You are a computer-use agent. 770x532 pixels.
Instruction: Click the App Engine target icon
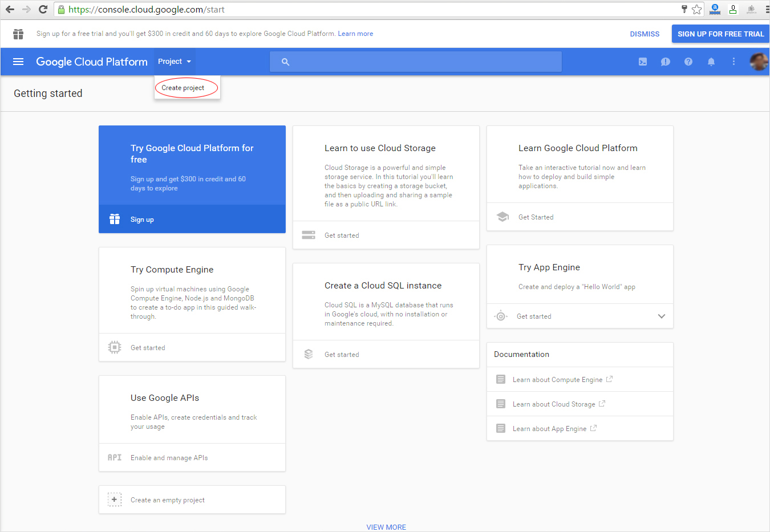(x=501, y=316)
